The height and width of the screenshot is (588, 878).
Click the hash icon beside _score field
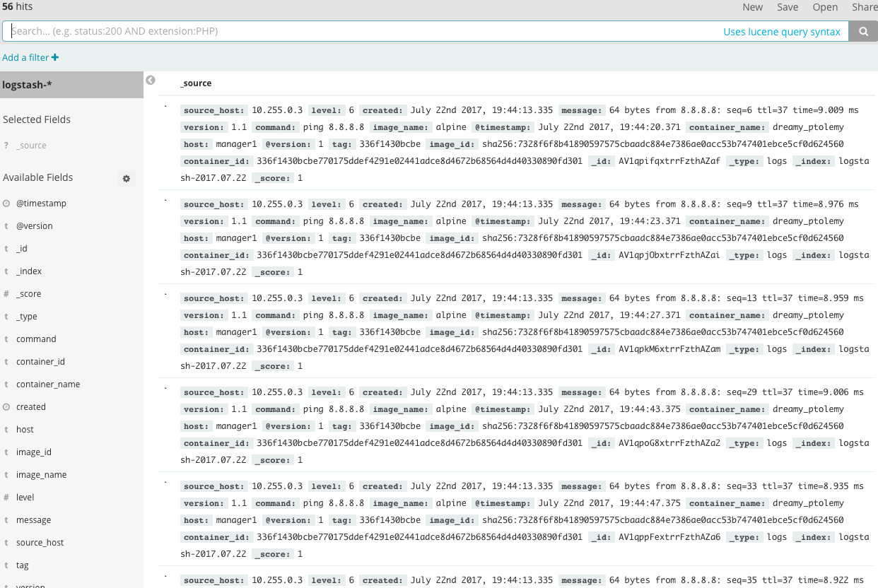pyautogui.click(x=6, y=294)
